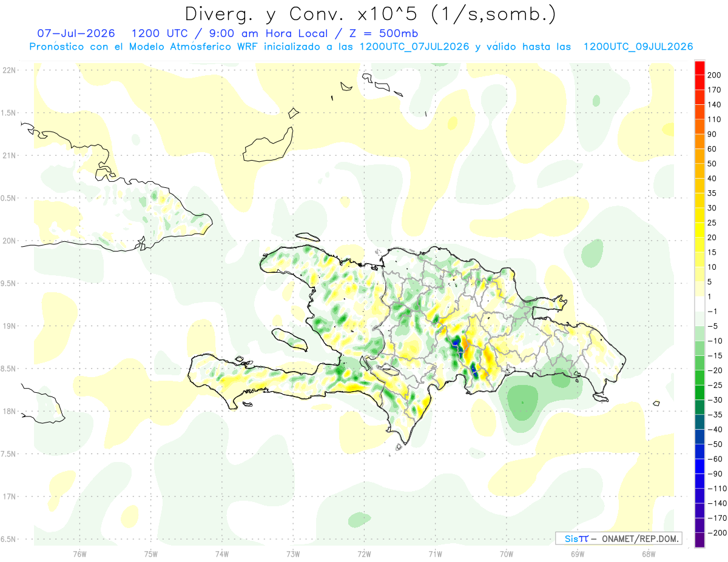This screenshot has width=728, height=562.
Task: Click the legend value 110
Action: [715, 119]
